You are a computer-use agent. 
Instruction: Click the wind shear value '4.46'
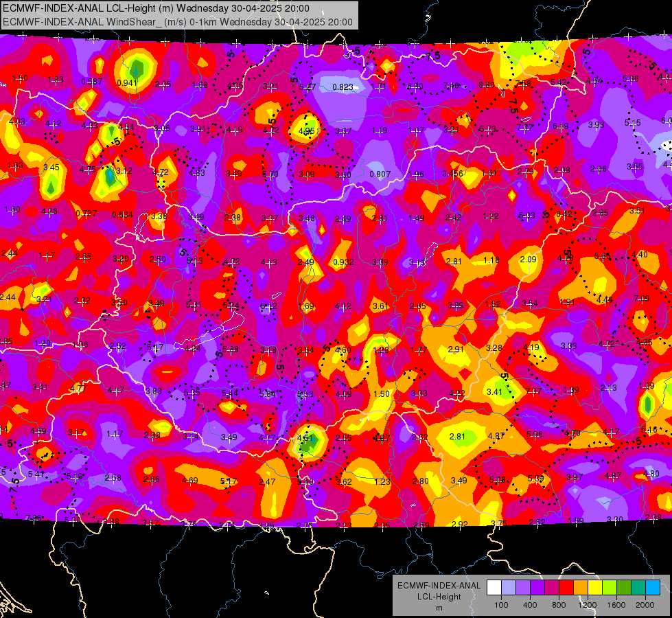(605, 299)
